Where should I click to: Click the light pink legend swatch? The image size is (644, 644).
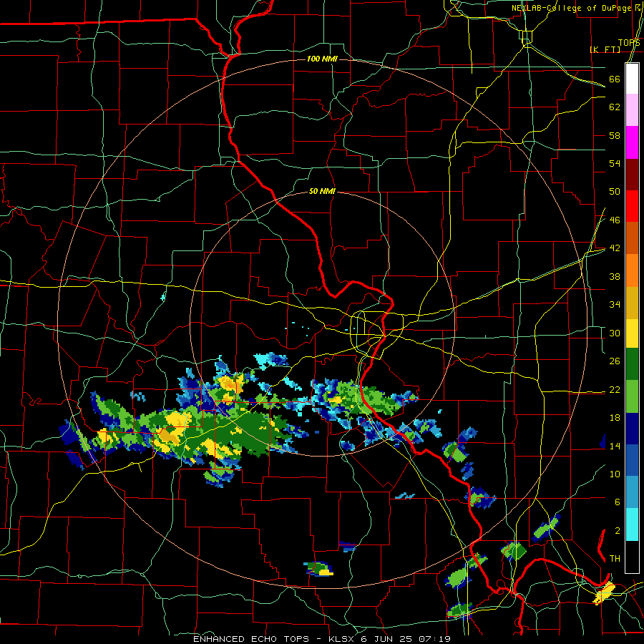632,110
